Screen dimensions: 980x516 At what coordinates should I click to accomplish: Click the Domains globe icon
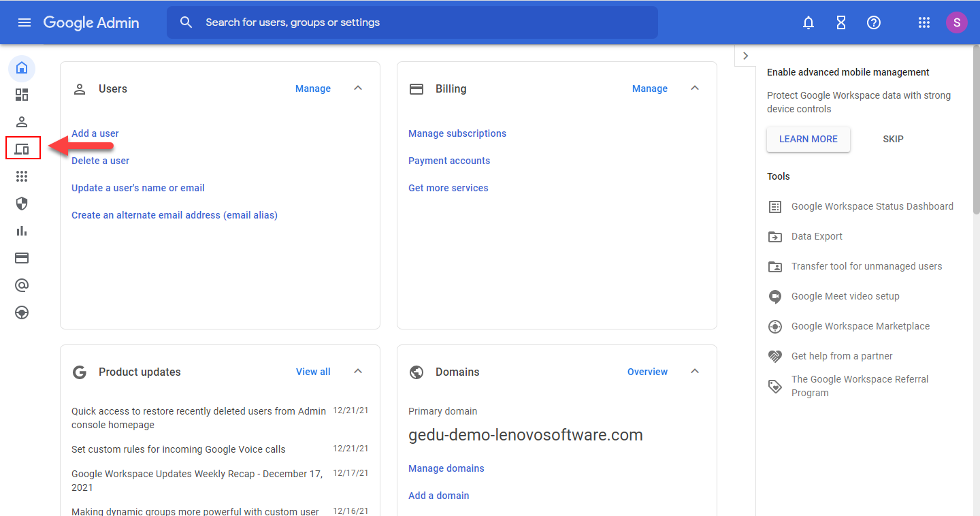click(x=416, y=372)
